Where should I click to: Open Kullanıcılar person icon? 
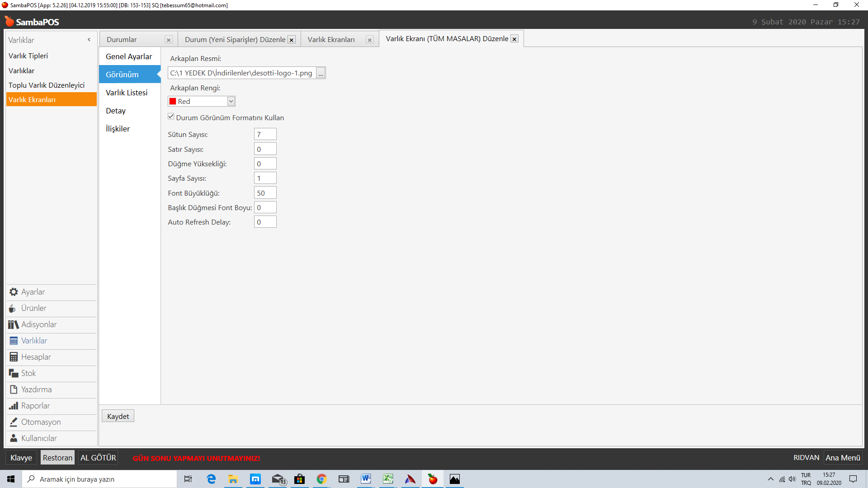[x=14, y=438]
